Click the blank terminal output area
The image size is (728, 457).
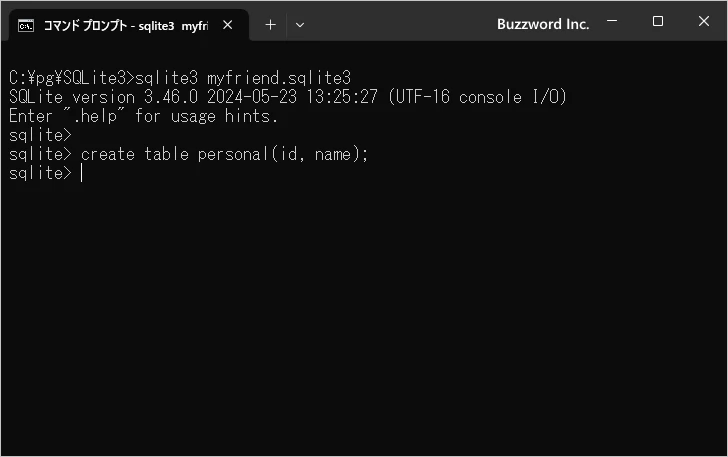(x=364, y=316)
